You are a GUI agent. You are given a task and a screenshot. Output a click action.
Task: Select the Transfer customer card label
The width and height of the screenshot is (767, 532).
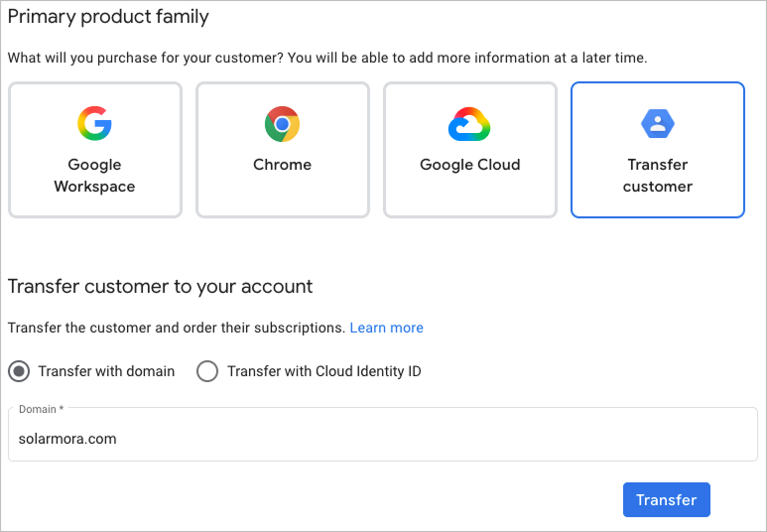tap(658, 176)
